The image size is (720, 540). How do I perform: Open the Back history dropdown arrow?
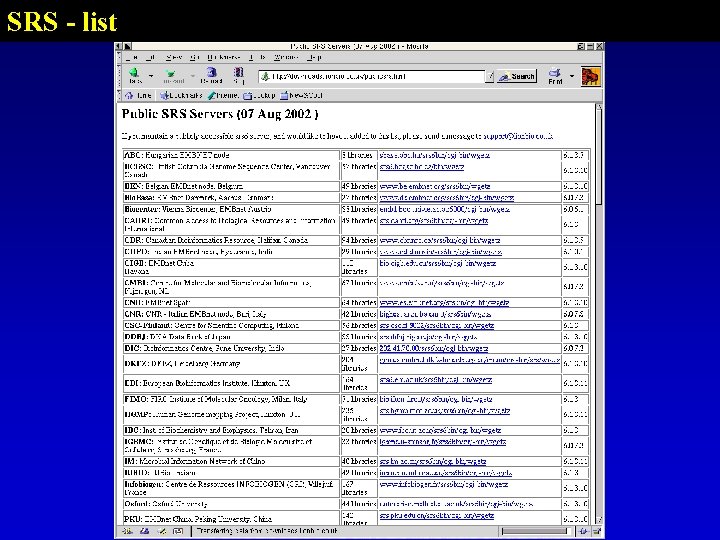pyautogui.click(x=151, y=75)
